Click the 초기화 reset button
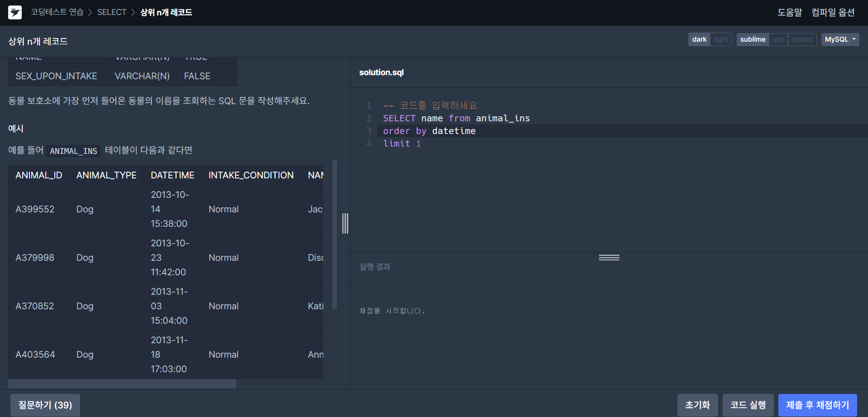Screen dimensions: 868x417 click(x=697, y=405)
